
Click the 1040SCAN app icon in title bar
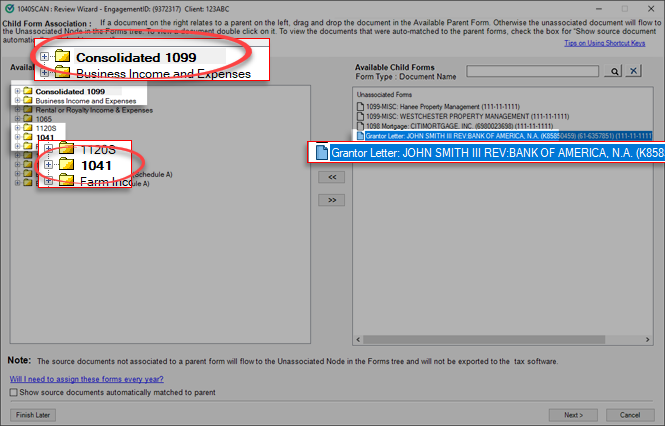pyautogui.click(x=9, y=8)
